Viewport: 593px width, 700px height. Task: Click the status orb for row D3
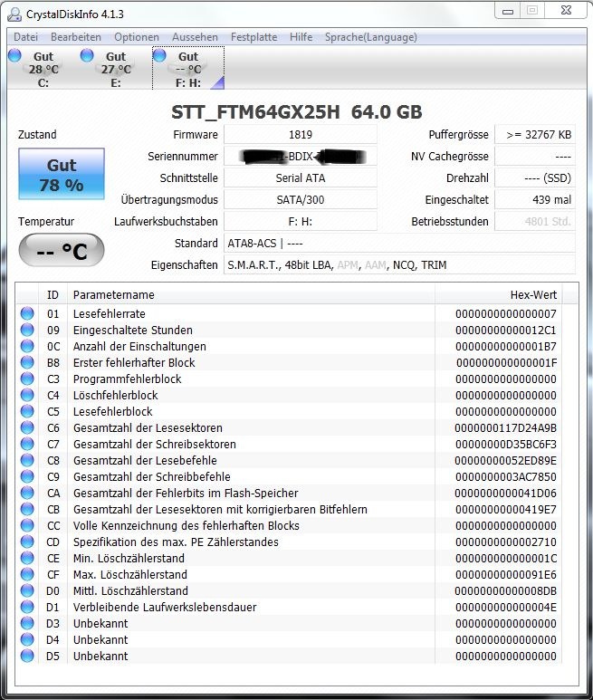pos(27,623)
